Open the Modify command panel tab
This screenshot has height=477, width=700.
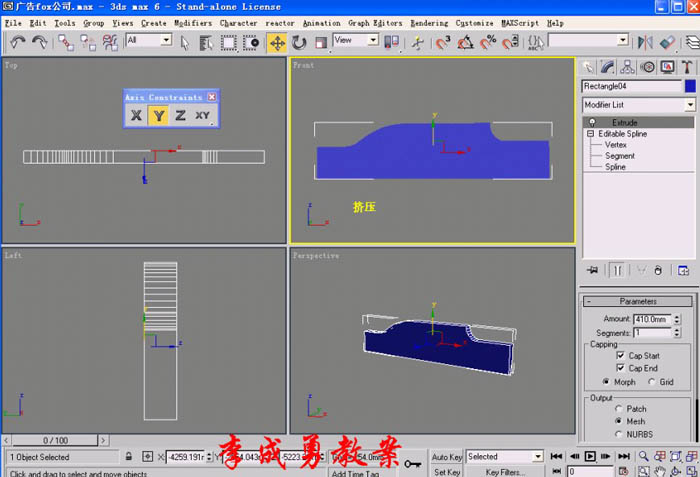pyautogui.click(x=608, y=67)
